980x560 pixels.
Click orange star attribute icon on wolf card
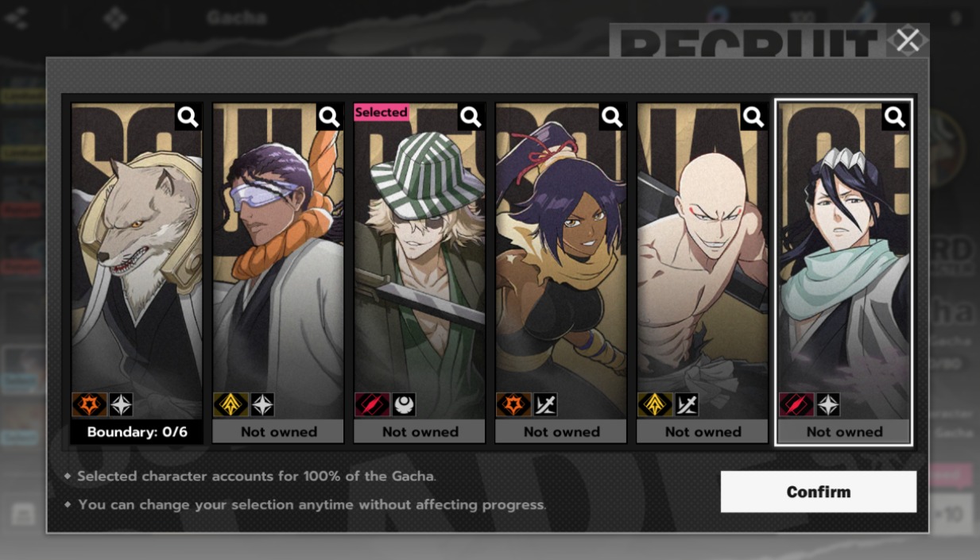[x=89, y=405]
